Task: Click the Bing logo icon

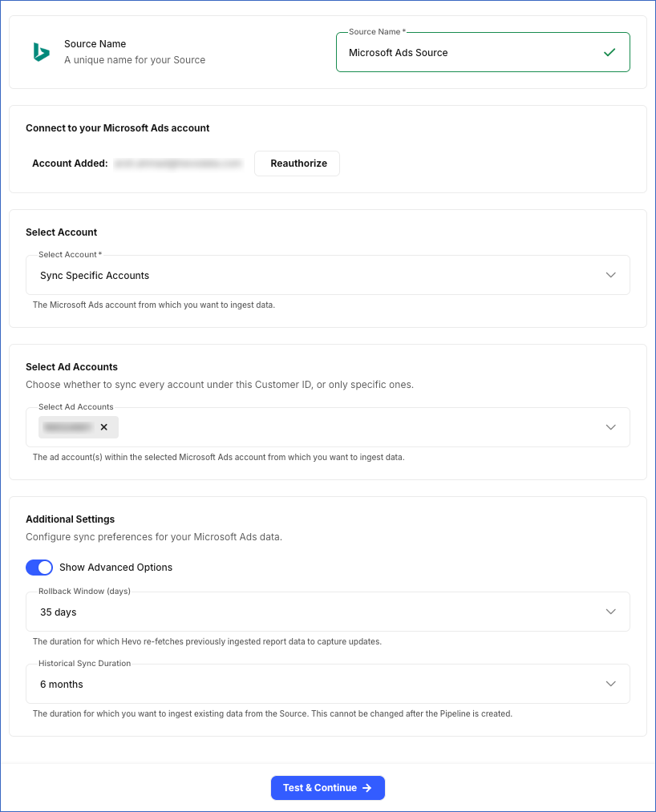Action: pyautogui.click(x=42, y=52)
